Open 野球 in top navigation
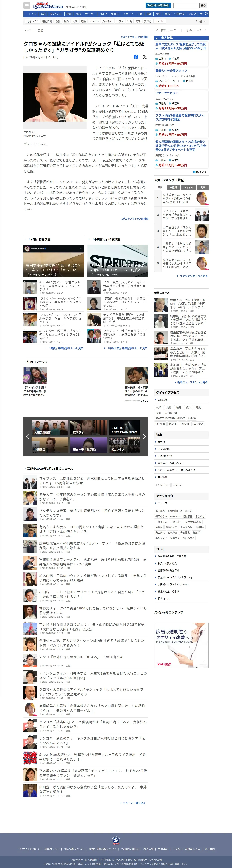The width and height of the screenshot is (232, 868). tap(69, 14)
